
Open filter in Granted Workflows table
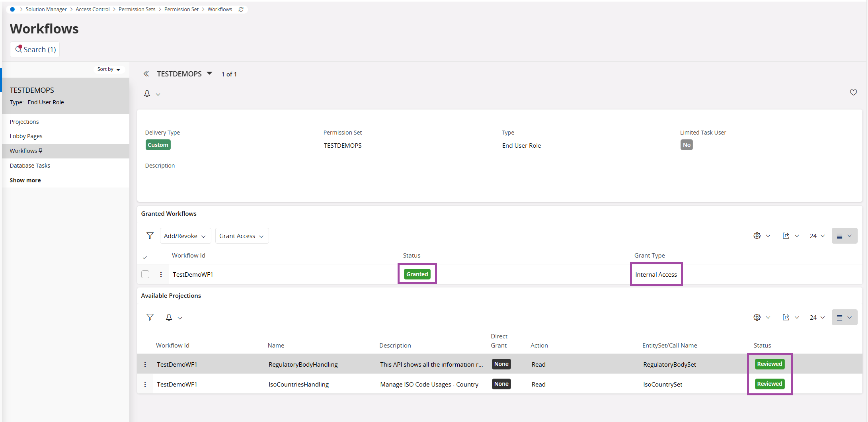[x=150, y=236]
